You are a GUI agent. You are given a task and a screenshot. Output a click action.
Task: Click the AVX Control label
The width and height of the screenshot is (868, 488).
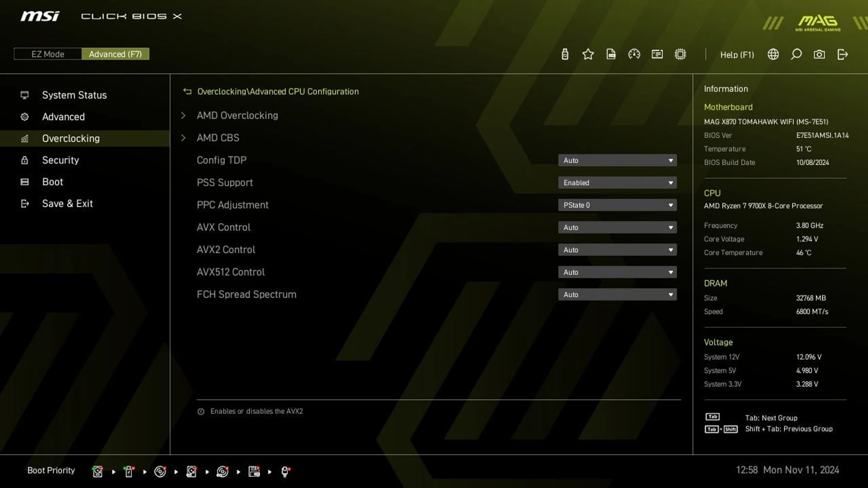click(223, 227)
